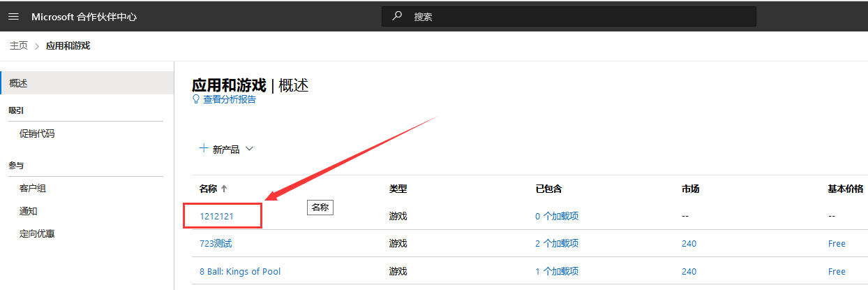
Task: Click the plus icon for 新产品
Action: (x=204, y=148)
